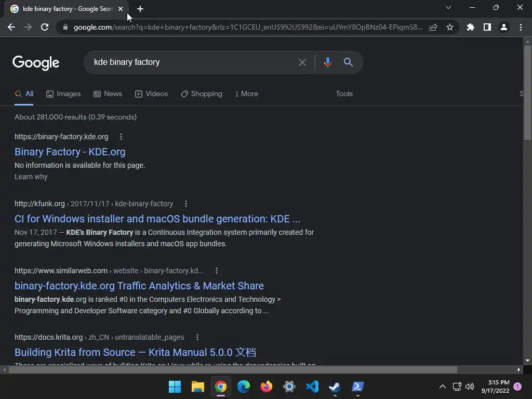Switch to Videos results tab
The image size is (532, 399).
coord(151,94)
